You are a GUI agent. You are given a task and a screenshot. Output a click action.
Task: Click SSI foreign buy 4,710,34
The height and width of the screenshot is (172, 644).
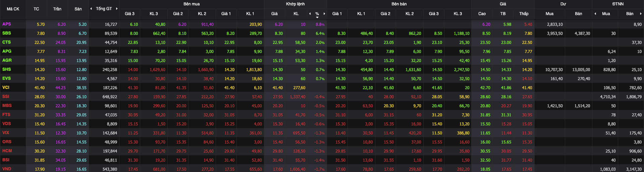pos(608,97)
